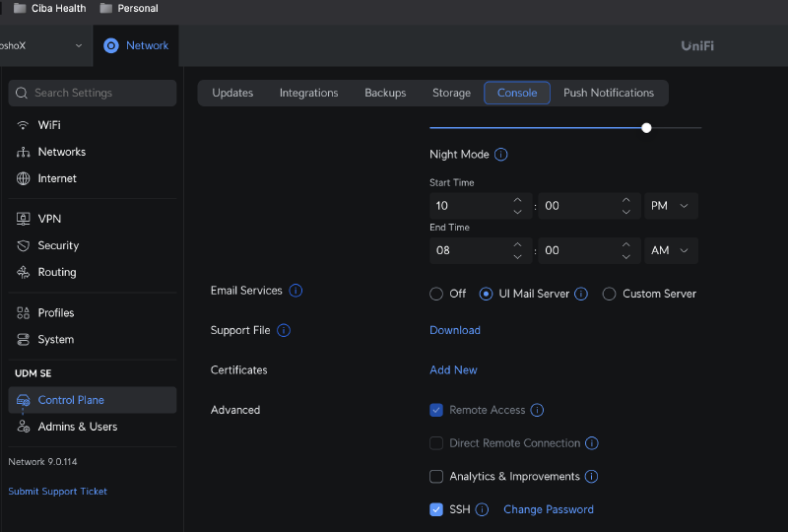Show UI Mail Server info icon
Viewport: 788px width, 532px height.
(581, 294)
